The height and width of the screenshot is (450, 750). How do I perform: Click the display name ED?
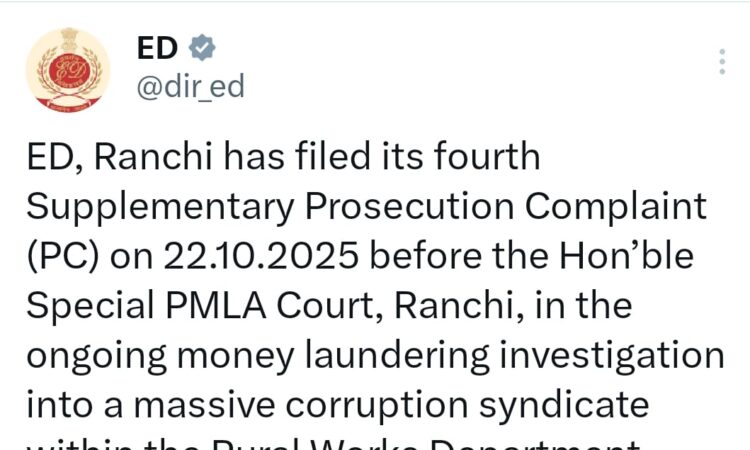coord(157,48)
